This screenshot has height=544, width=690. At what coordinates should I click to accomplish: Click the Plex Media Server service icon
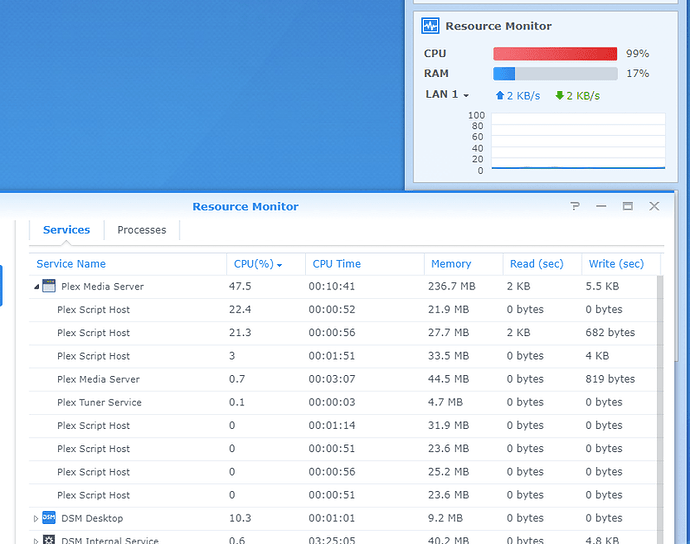click(x=49, y=286)
